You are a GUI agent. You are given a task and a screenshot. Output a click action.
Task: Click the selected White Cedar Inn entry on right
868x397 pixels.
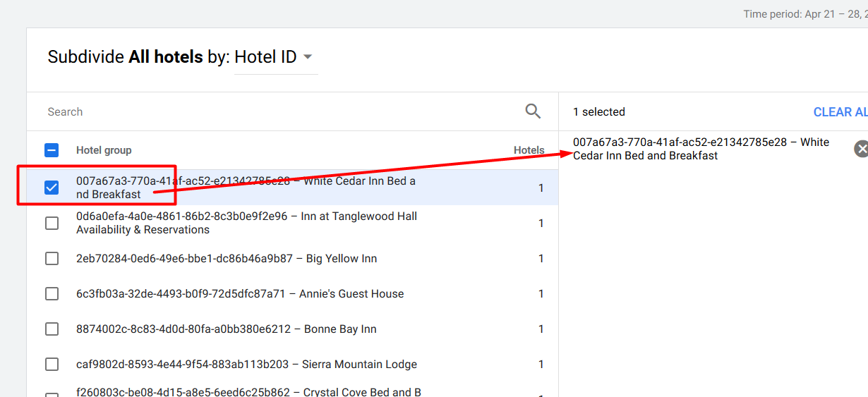pos(701,149)
